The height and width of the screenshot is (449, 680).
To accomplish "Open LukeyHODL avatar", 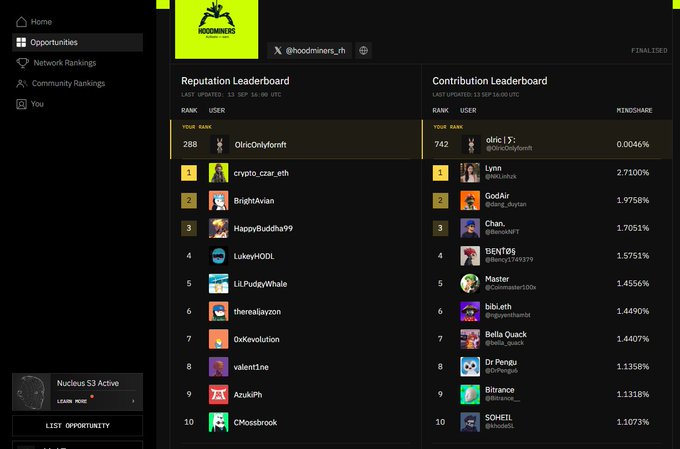I will point(219,256).
